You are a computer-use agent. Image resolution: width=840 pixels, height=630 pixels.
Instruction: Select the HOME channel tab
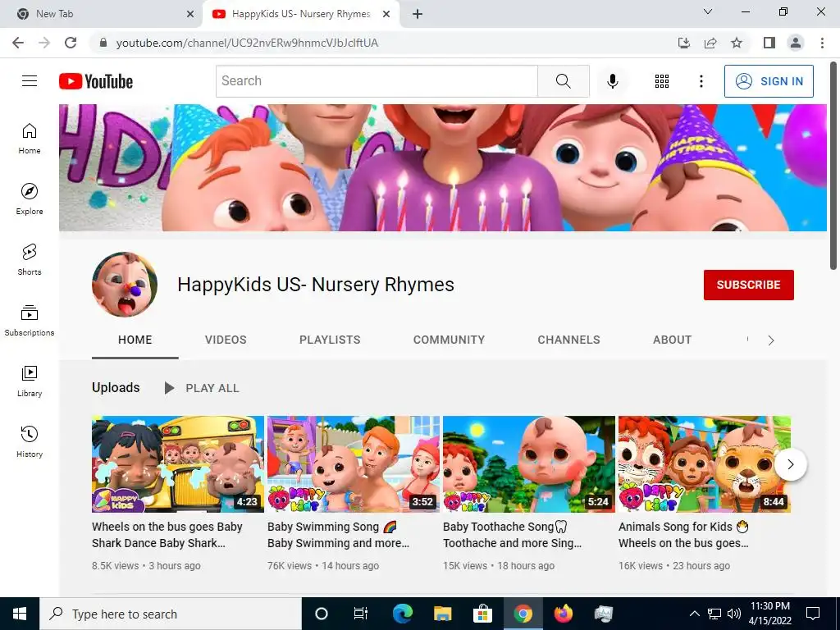click(x=135, y=340)
